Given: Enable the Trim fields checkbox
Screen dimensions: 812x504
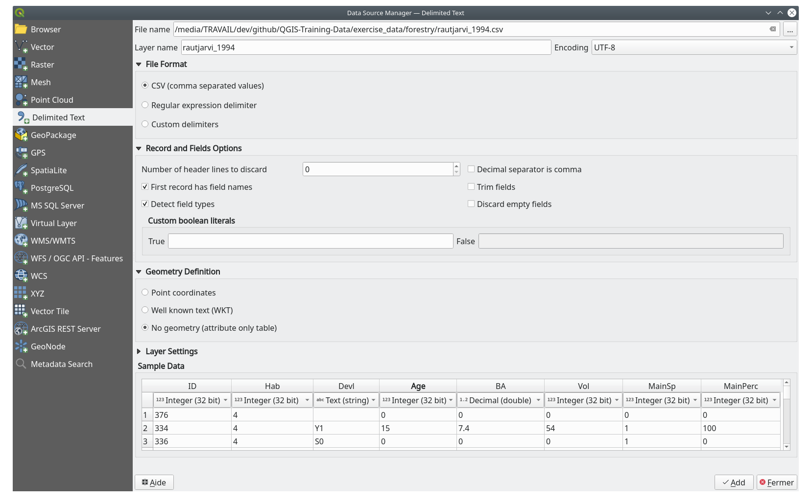Looking at the screenshot, I should 471,186.
